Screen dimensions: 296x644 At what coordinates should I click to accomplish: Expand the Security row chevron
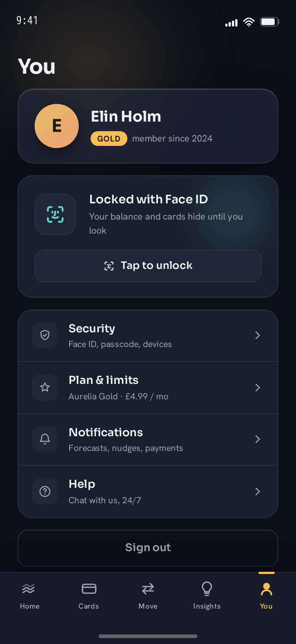pos(258,335)
